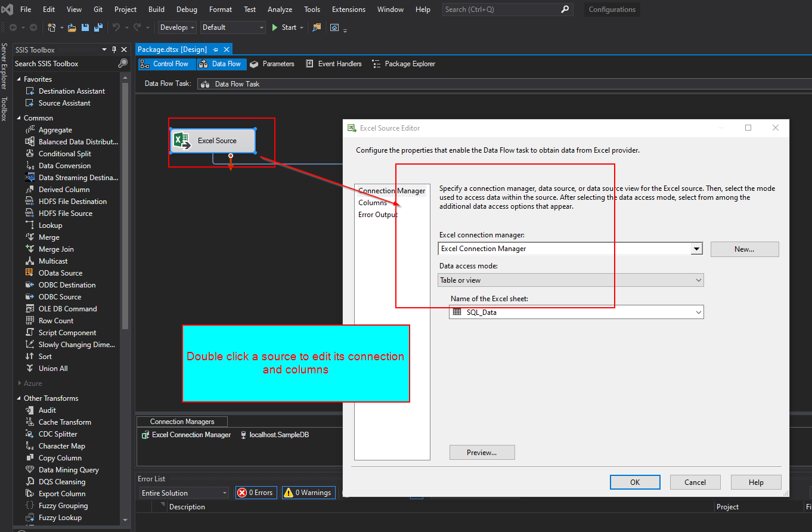The image size is (812, 532).
Task: Open the Development configuration dropdown
Action: coord(192,27)
